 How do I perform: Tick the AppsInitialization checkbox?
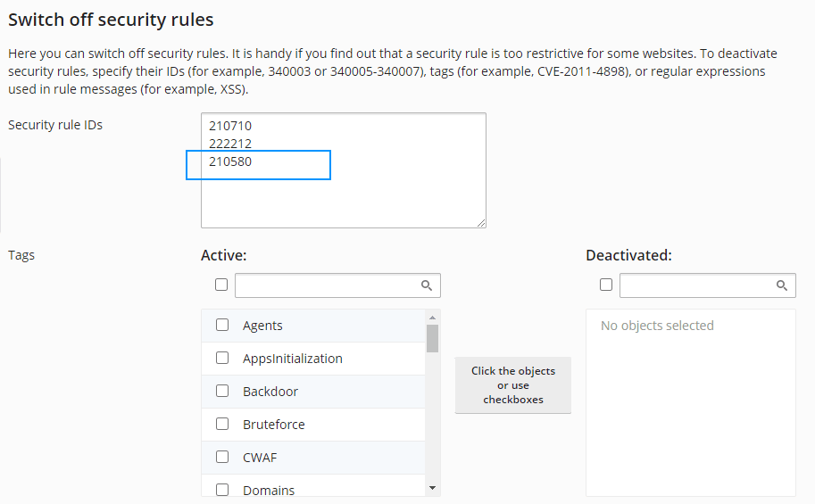point(222,359)
